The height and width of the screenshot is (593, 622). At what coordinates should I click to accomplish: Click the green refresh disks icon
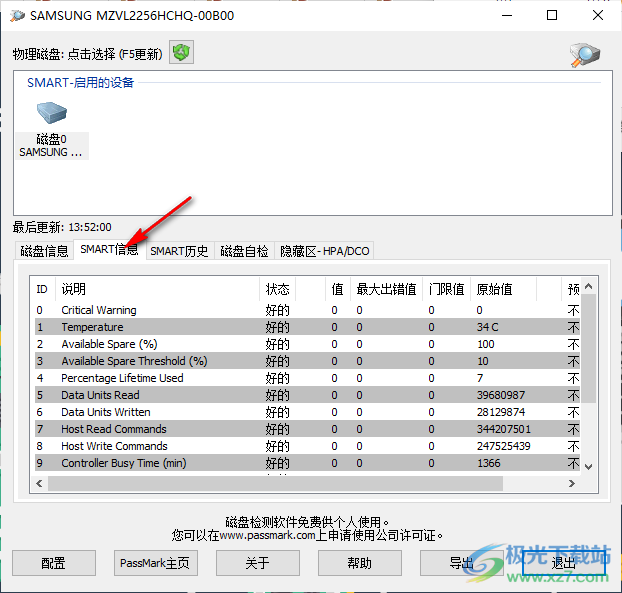click(181, 52)
